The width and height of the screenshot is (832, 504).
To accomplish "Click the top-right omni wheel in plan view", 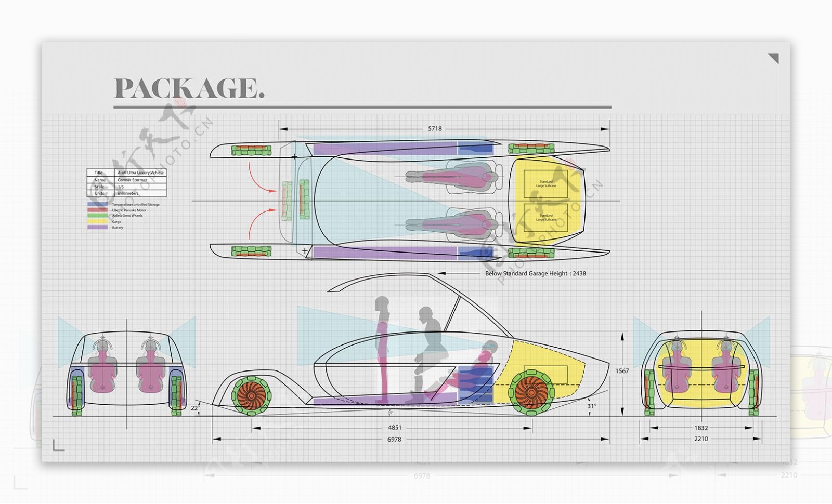I will (531, 149).
